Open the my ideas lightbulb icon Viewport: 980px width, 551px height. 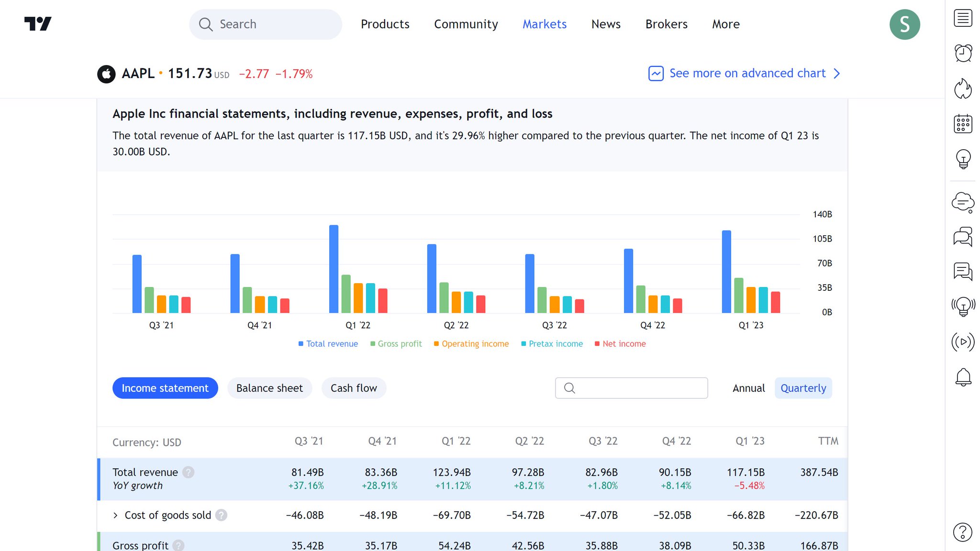(963, 159)
